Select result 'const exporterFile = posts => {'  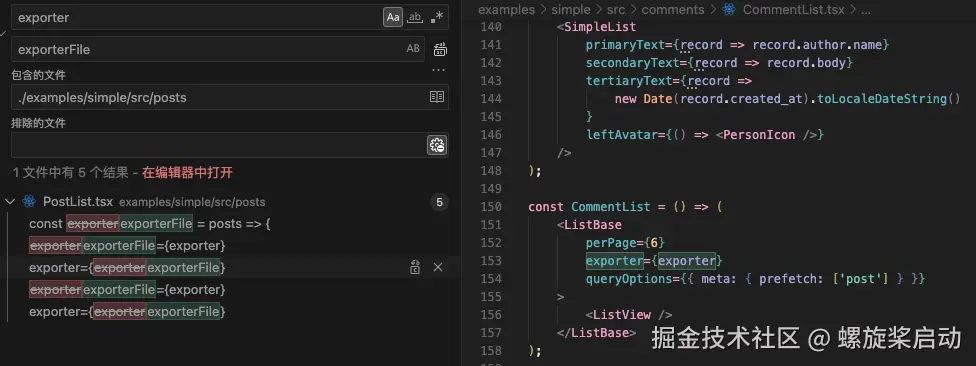150,223
